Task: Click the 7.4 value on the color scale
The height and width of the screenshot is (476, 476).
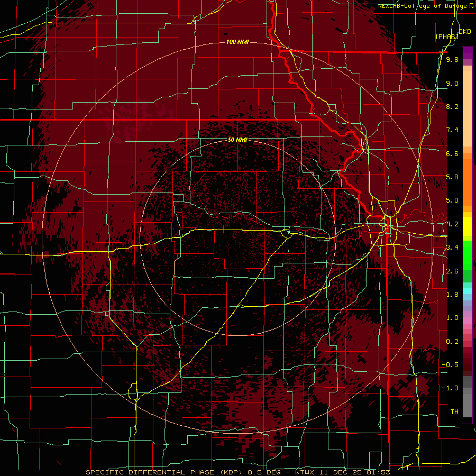Action: click(x=452, y=130)
